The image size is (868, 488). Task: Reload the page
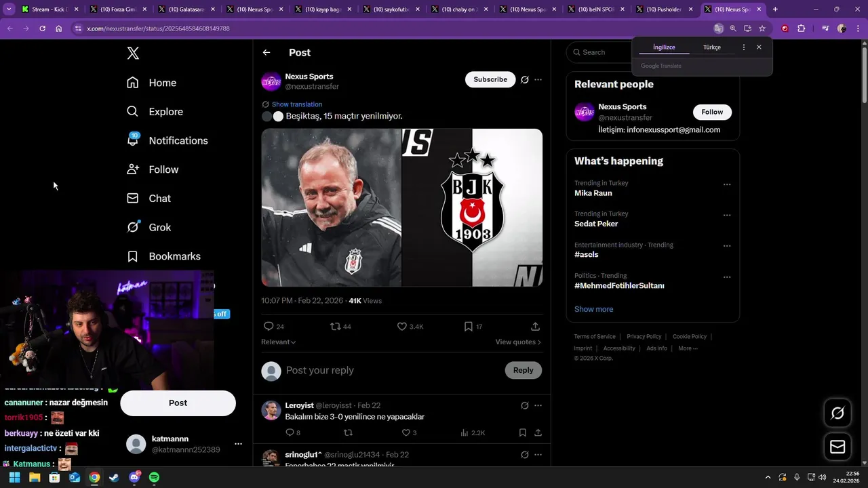click(42, 28)
